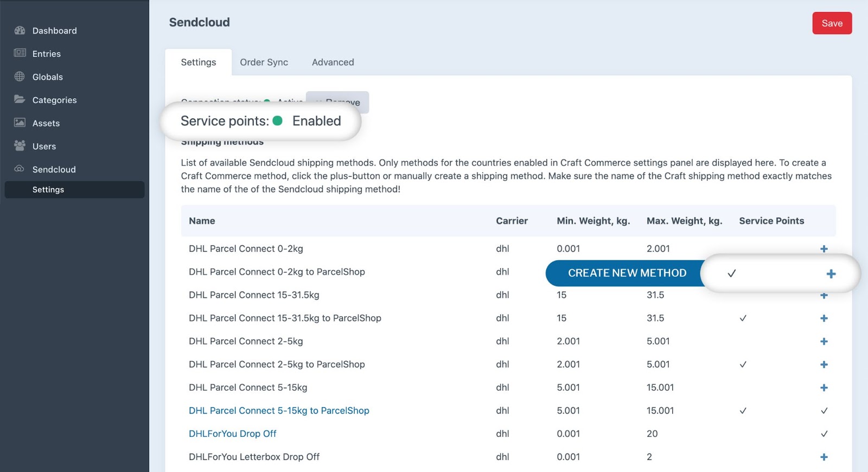Click created checkmark for 5-15kg to ParcelShop
Screen dimensions: 868x472
tap(824, 411)
